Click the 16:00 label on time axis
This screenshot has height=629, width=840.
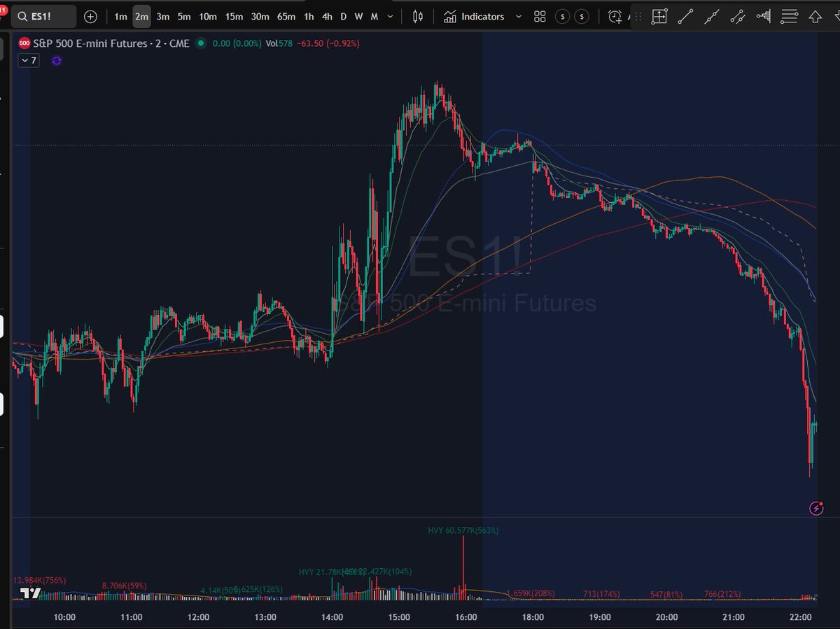[466, 617]
